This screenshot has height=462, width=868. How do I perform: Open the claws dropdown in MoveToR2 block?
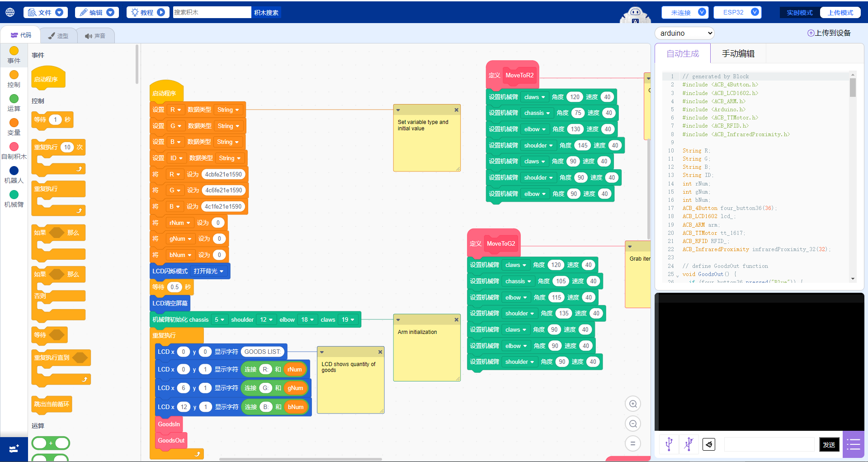[x=534, y=97]
